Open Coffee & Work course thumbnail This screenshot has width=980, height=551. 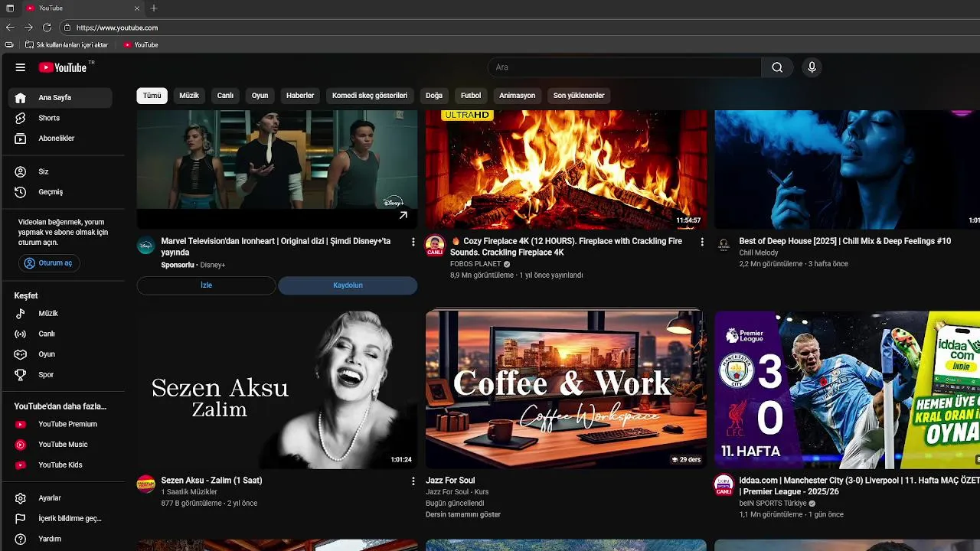tap(567, 389)
